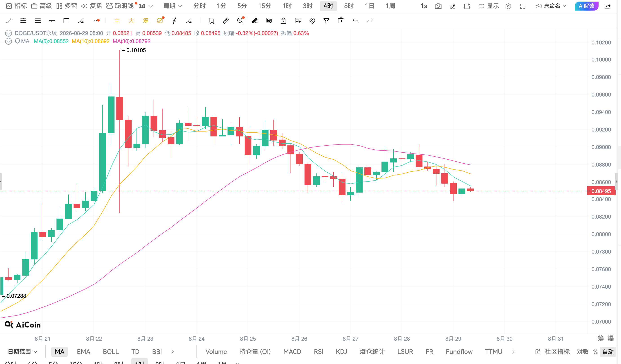Image resolution: width=621 pixels, height=364 pixels.
Task: Click the 大 large orders icon
Action: point(131,21)
